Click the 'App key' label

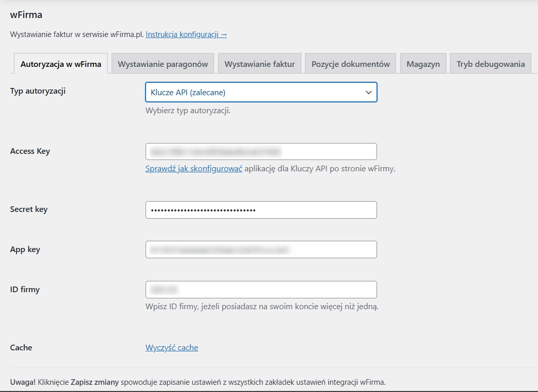pyautogui.click(x=25, y=249)
